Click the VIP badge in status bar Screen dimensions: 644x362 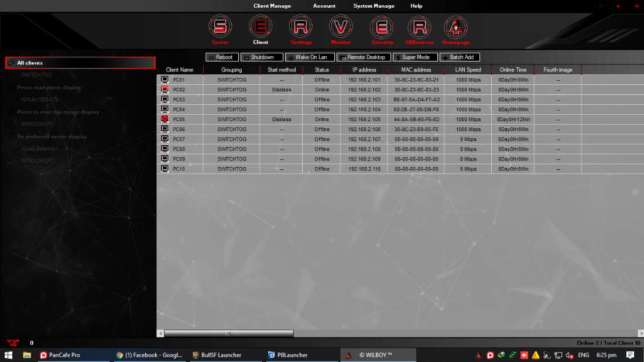[13, 343]
